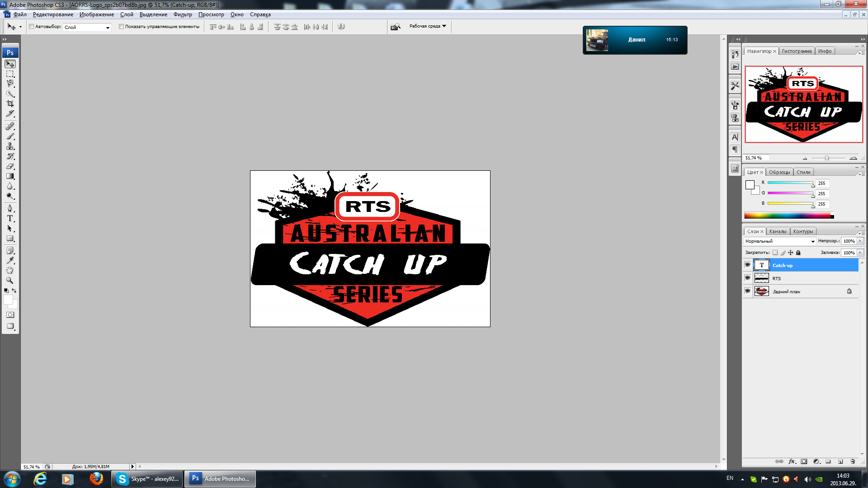This screenshot has width=868, height=488.
Task: Switch to the Каналы tab
Action: pyautogui.click(x=778, y=231)
